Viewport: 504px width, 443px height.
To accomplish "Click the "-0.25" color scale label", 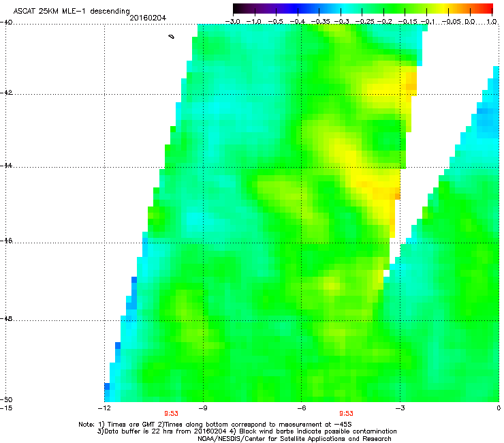I will (x=362, y=22).
